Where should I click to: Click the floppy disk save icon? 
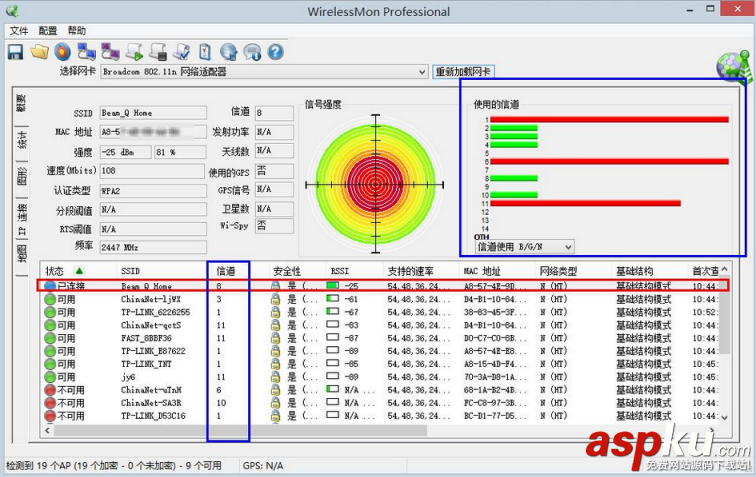(x=15, y=52)
